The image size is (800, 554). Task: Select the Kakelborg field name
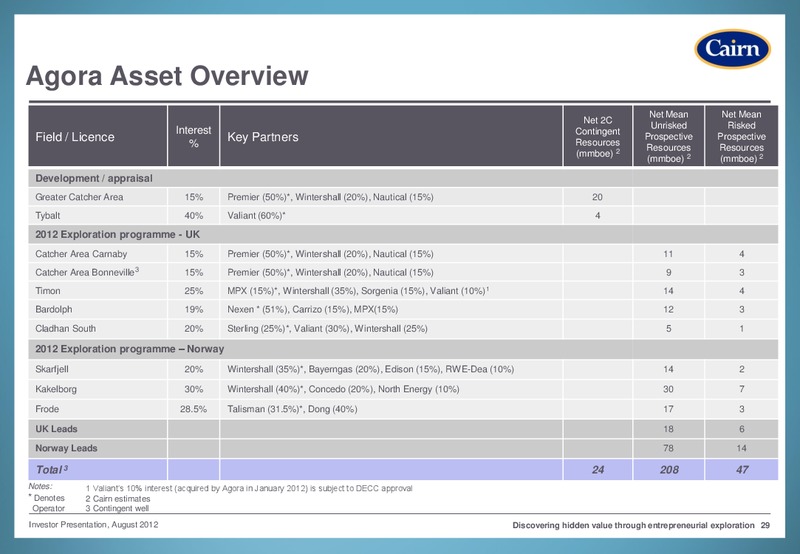pos(56,389)
